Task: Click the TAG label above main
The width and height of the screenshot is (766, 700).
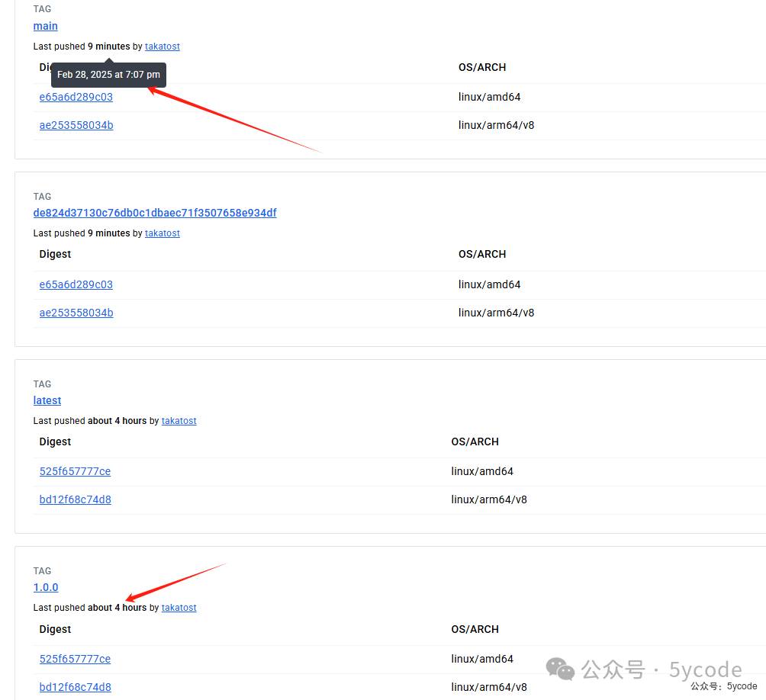Action: (42, 9)
